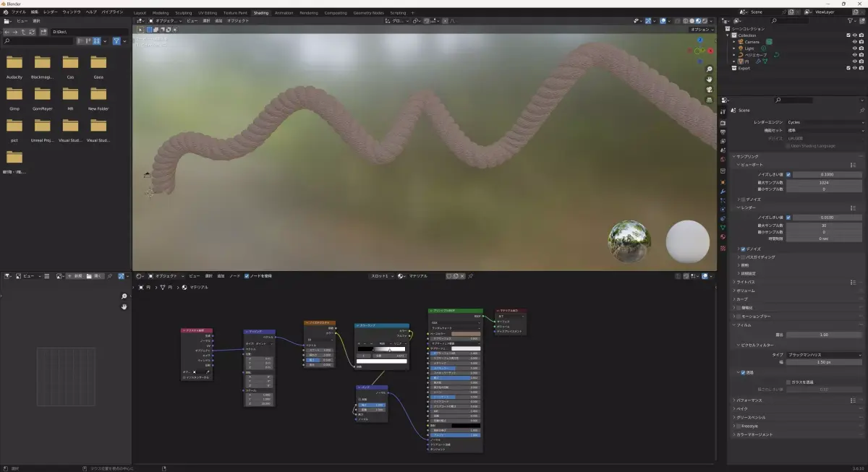Viewport: 868px width, 472px height.
Task: Open the Tool properties tab icon
Action: 723,111
